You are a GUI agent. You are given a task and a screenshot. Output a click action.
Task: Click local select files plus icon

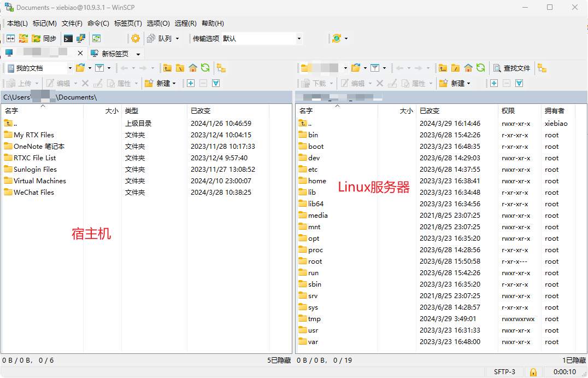[x=190, y=83]
